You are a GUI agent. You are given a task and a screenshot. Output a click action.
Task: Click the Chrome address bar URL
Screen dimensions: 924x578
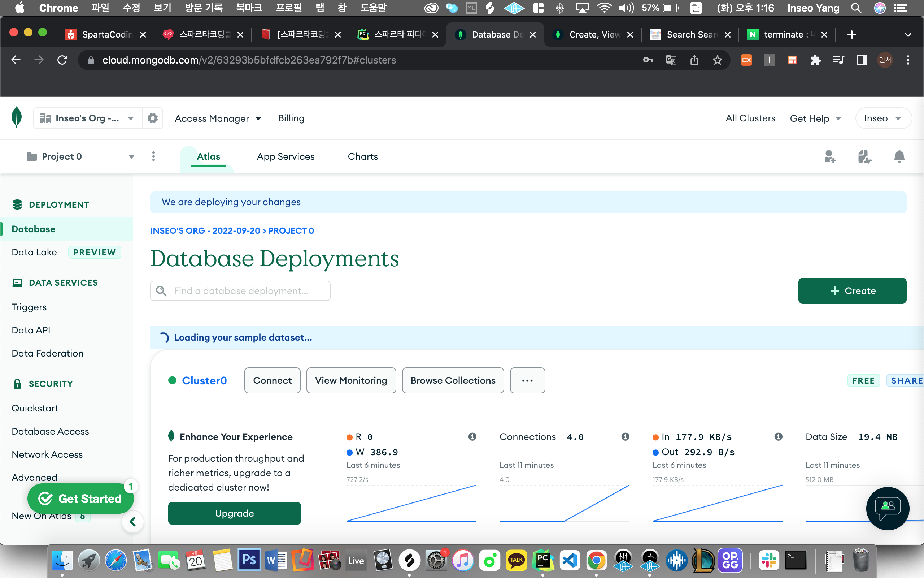(249, 60)
